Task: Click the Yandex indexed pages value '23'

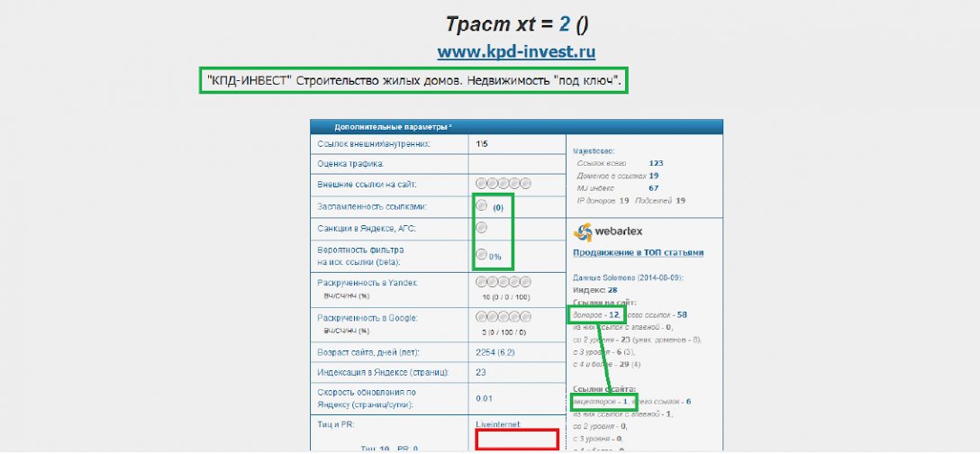Action: (481, 373)
